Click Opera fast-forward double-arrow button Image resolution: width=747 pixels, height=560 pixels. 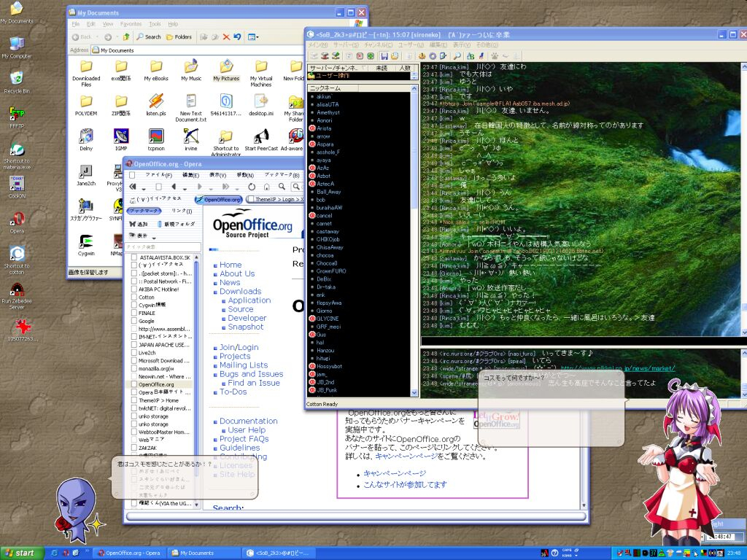226,187
